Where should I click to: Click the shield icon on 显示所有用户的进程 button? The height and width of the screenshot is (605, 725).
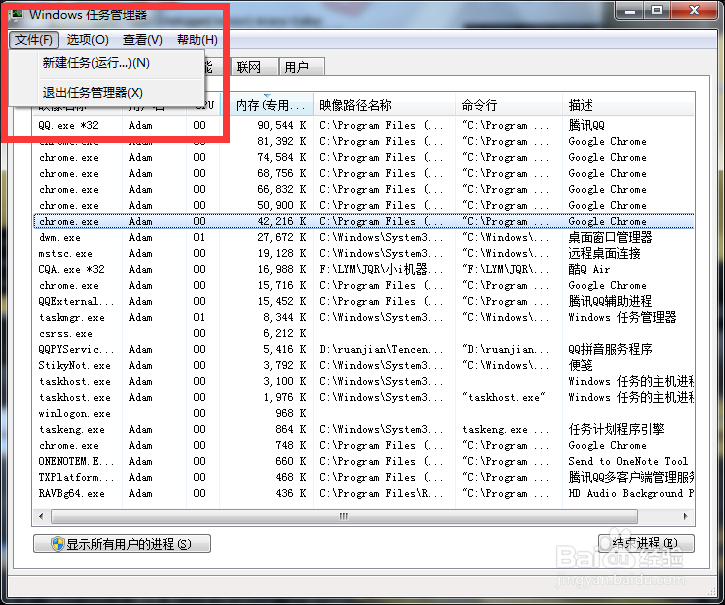[x=58, y=544]
